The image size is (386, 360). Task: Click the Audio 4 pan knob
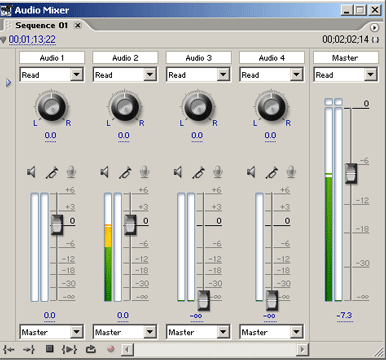(271, 107)
